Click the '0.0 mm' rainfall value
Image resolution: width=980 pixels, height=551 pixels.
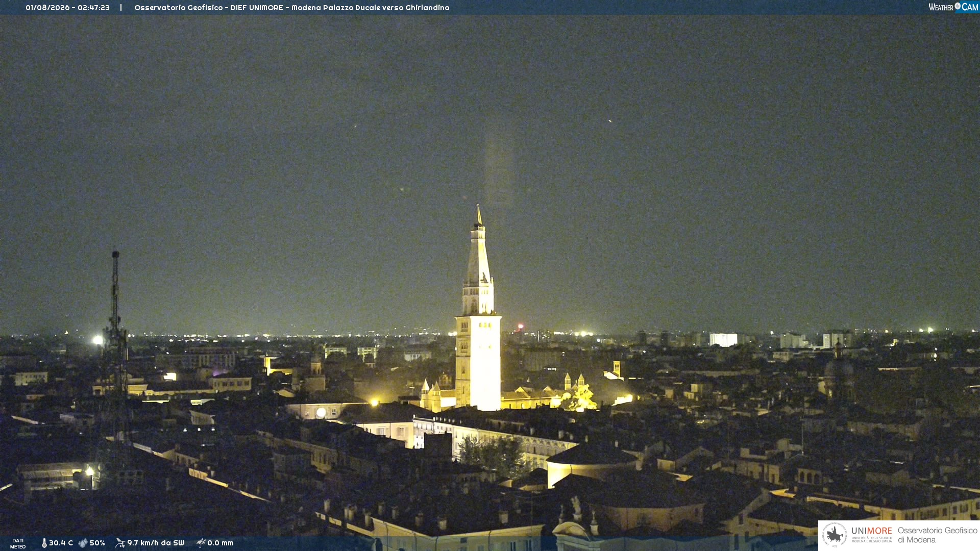coord(220,543)
